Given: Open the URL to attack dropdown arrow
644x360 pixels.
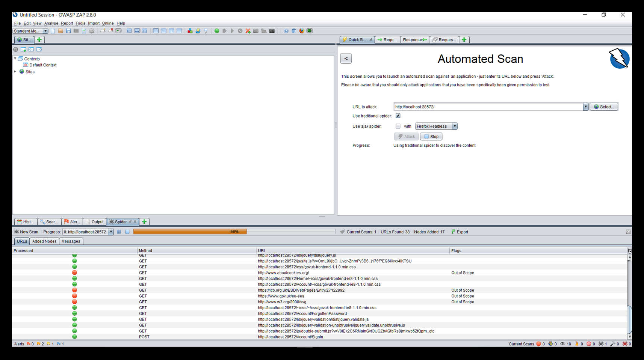Looking at the screenshot, I should point(585,107).
